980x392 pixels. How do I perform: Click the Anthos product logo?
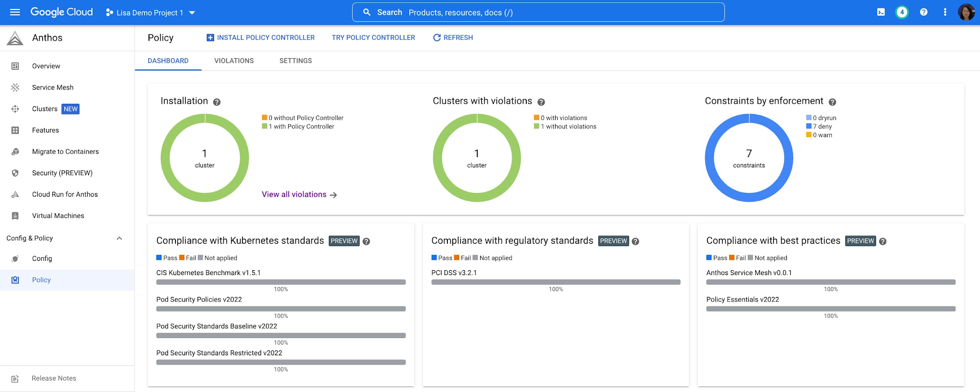pyautogui.click(x=15, y=38)
